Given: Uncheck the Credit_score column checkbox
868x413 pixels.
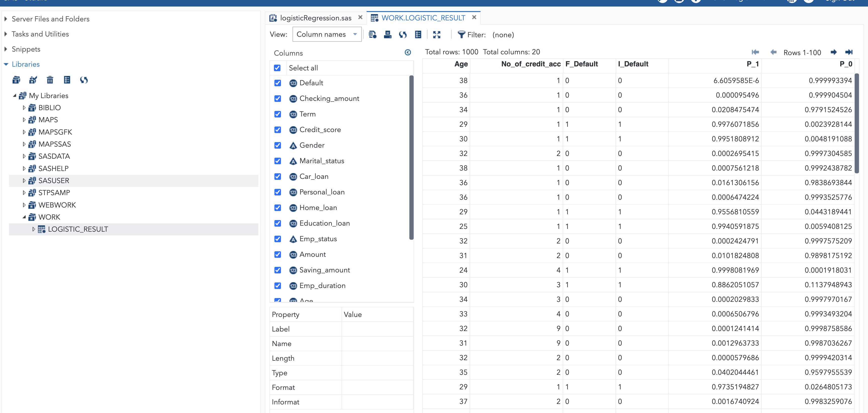Looking at the screenshot, I should pos(278,130).
